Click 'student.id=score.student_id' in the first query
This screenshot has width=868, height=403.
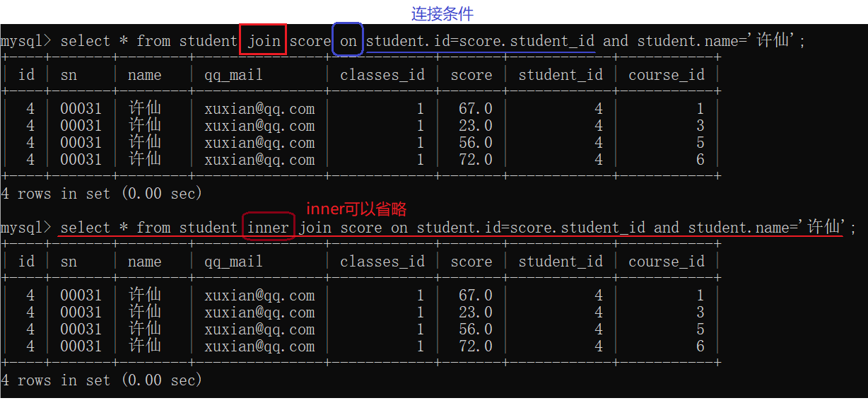(480, 40)
